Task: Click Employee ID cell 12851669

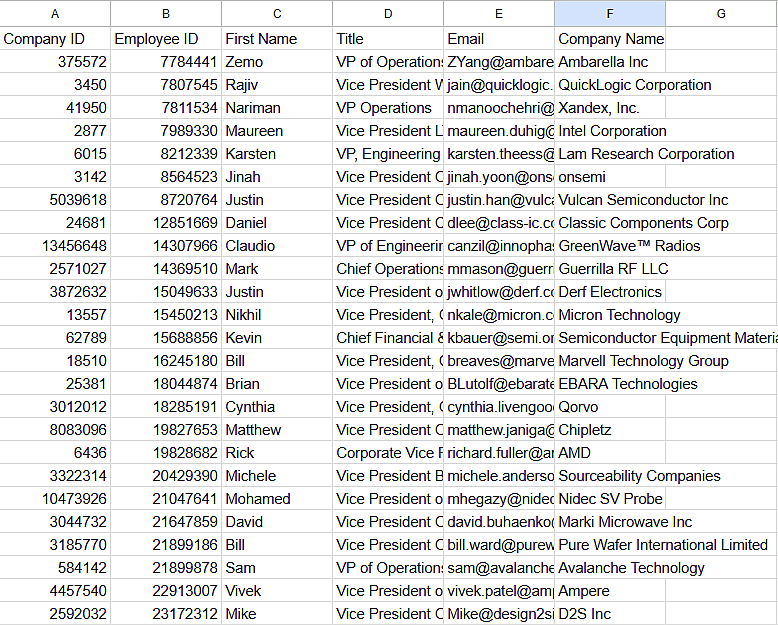Action: (166, 223)
